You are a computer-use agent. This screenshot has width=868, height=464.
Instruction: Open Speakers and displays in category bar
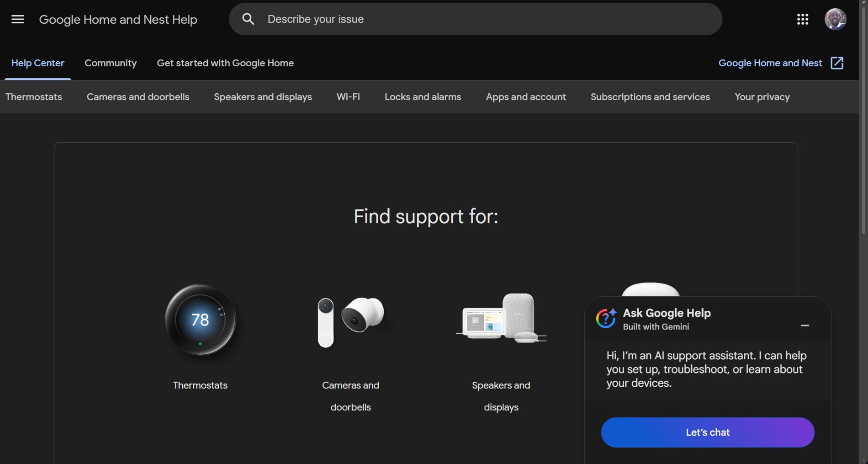(263, 97)
